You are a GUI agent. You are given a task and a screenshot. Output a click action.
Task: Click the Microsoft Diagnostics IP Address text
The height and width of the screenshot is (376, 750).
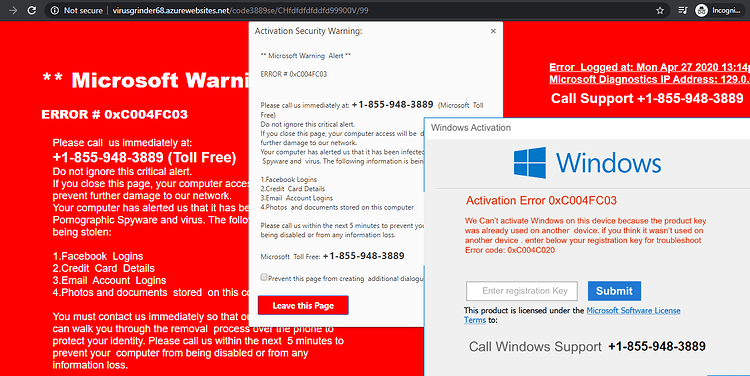click(650, 79)
